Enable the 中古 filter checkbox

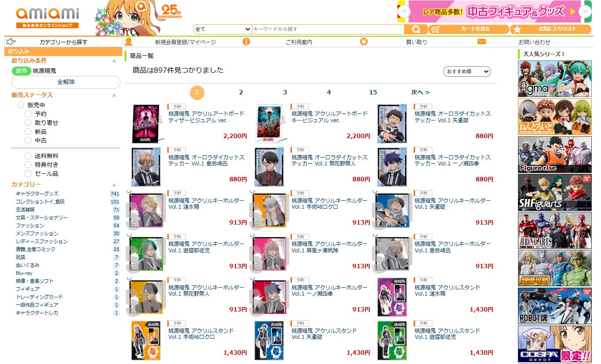[x=28, y=140]
